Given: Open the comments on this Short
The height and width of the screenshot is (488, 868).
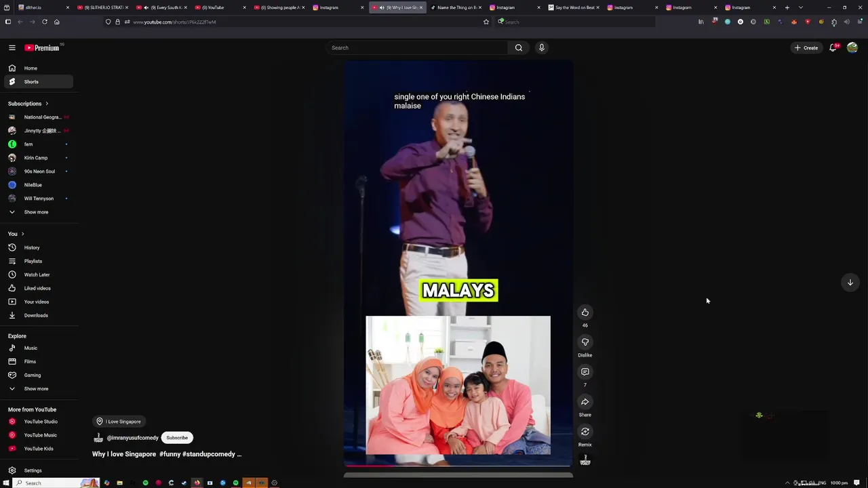Looking at the screenshot, I should 585,371.
